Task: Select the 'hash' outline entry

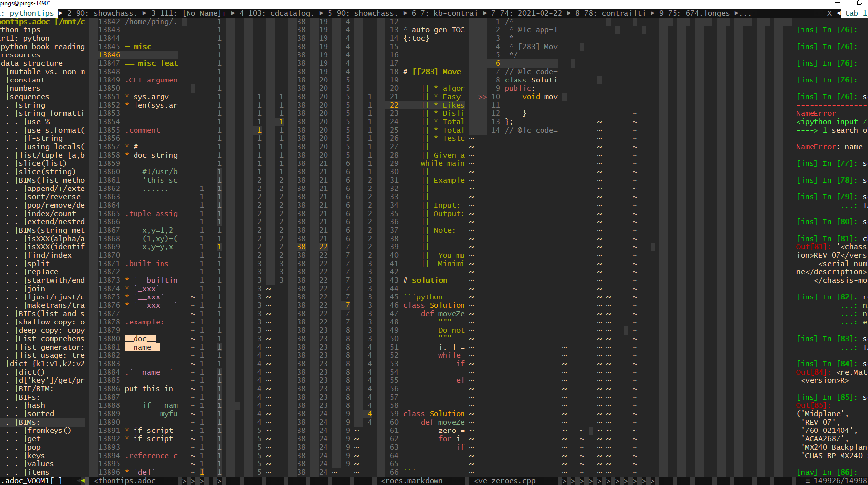Action: (36, 405)
